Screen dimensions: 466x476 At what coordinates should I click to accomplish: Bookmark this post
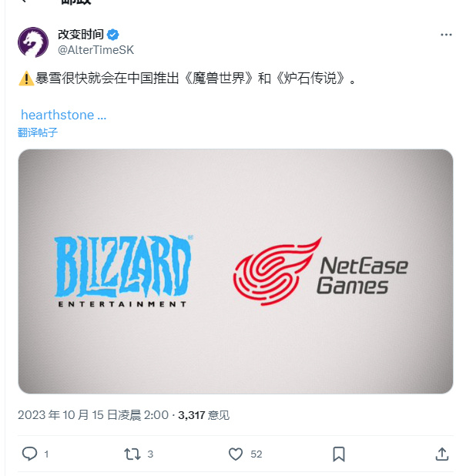(339, 454)
